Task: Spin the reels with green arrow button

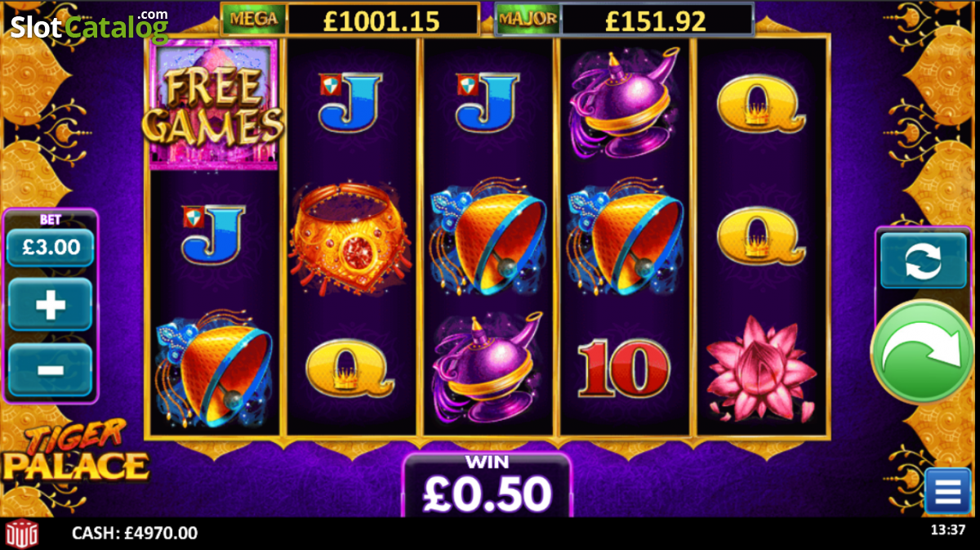Action: click(x=922, y=351)
